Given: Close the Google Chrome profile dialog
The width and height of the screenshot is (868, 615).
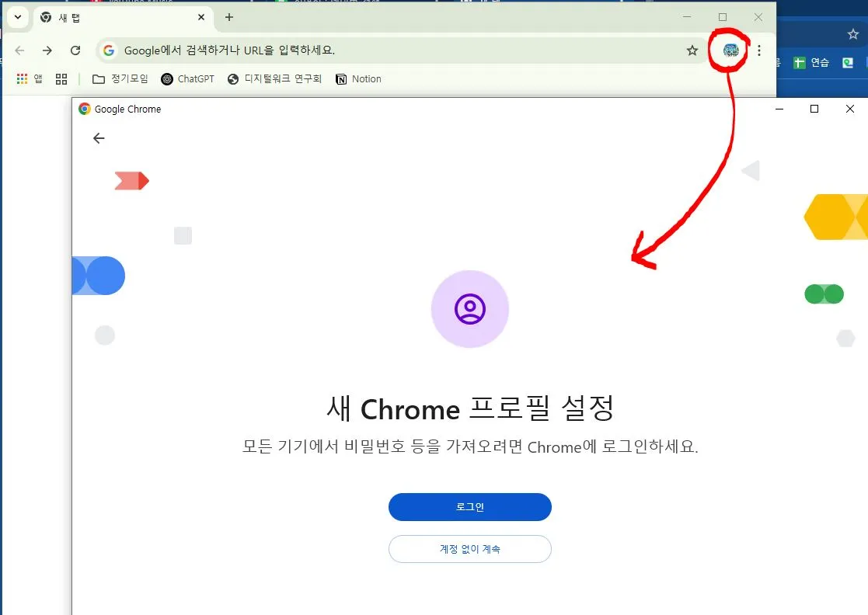Looking at the screenshot, I should point(850,109).
